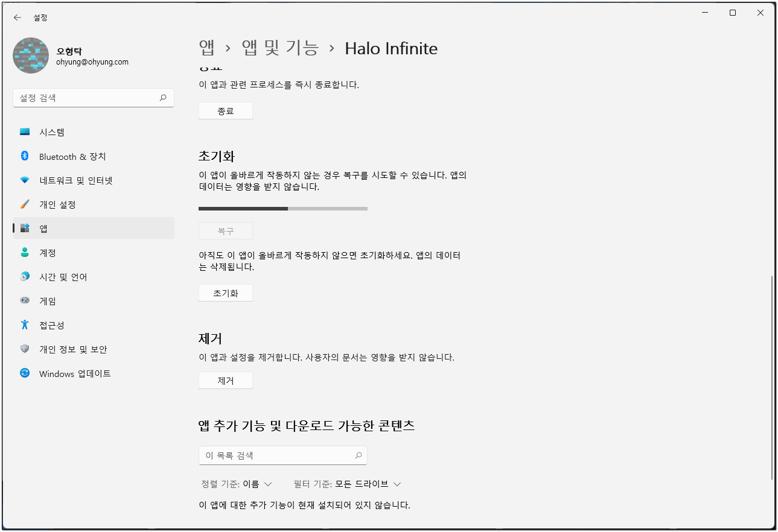This screenshot has height=532, width=778.
Task: Click the 오형탁 user name
Action: click(69, 51)
